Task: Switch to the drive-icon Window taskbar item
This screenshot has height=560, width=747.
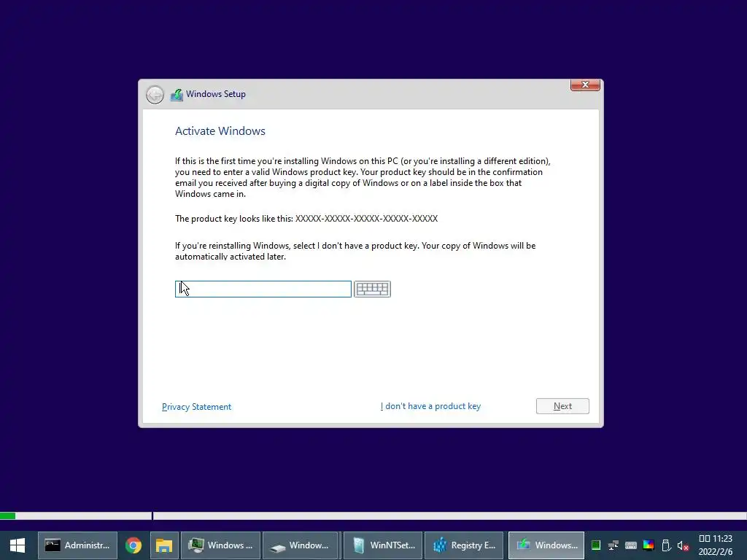Action: coord(300,545)
